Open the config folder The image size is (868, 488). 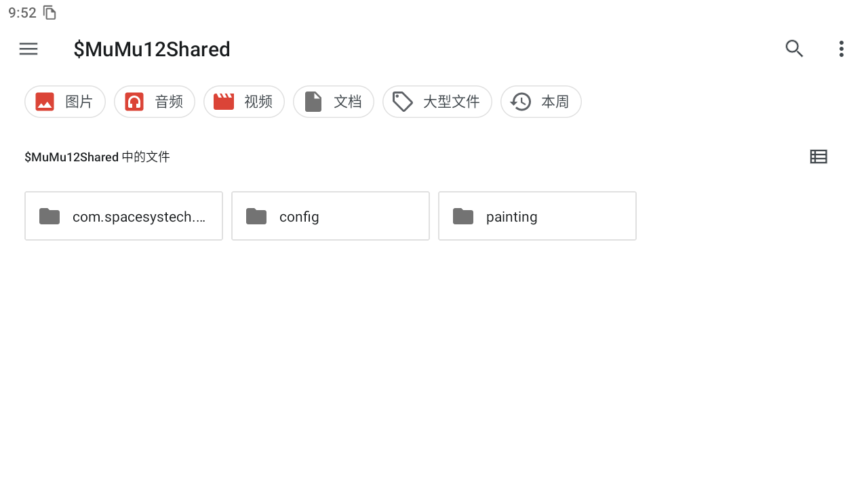pyautogui.click(x=331, y=216)
